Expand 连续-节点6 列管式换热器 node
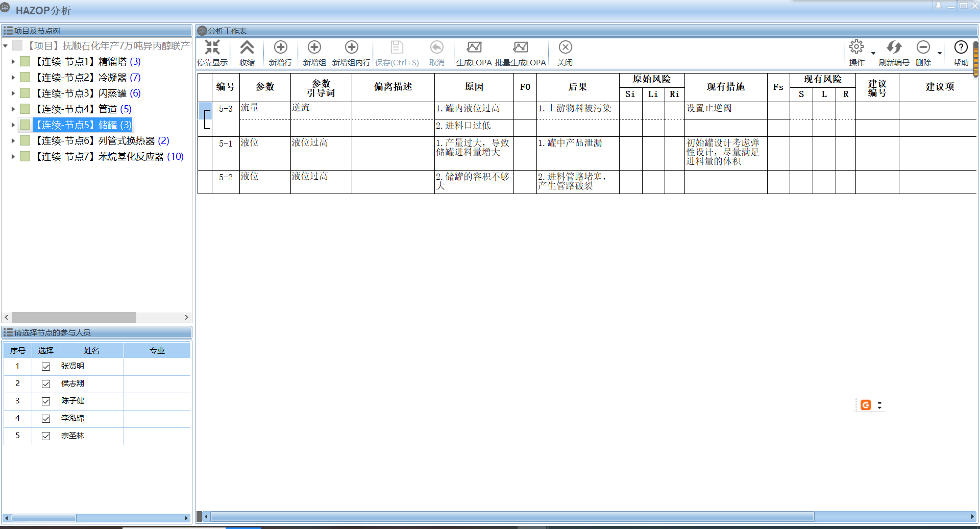Viewport: 980px width, 529px height. 13,141
